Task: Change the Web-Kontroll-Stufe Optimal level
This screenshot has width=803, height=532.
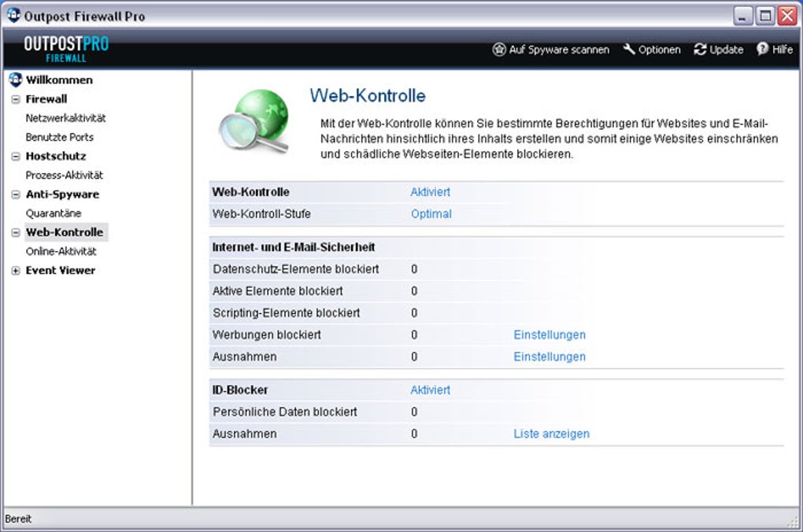Action: coord(431,214)
